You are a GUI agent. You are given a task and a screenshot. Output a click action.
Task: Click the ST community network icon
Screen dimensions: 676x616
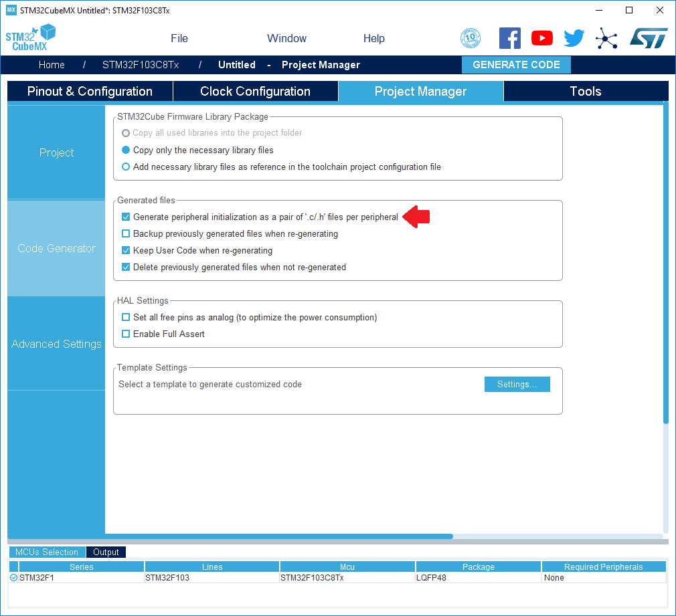[606, 38]
